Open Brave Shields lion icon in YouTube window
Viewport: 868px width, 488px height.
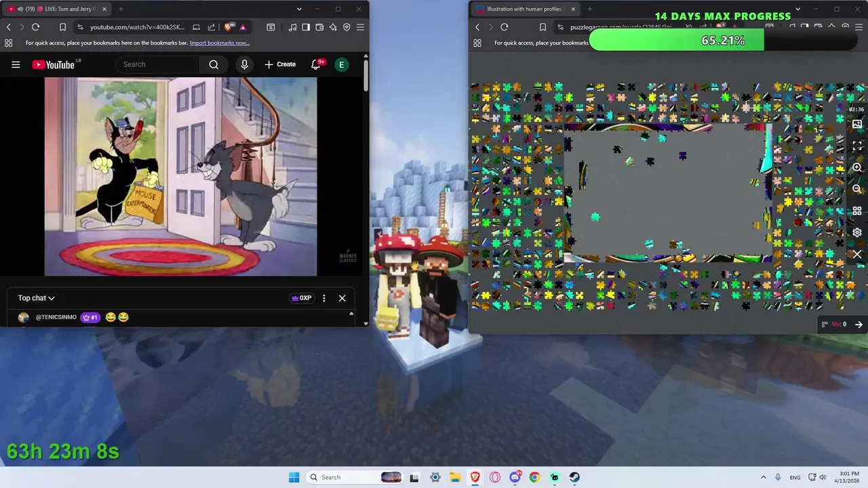pyautogui.click(x=229, y=27)
